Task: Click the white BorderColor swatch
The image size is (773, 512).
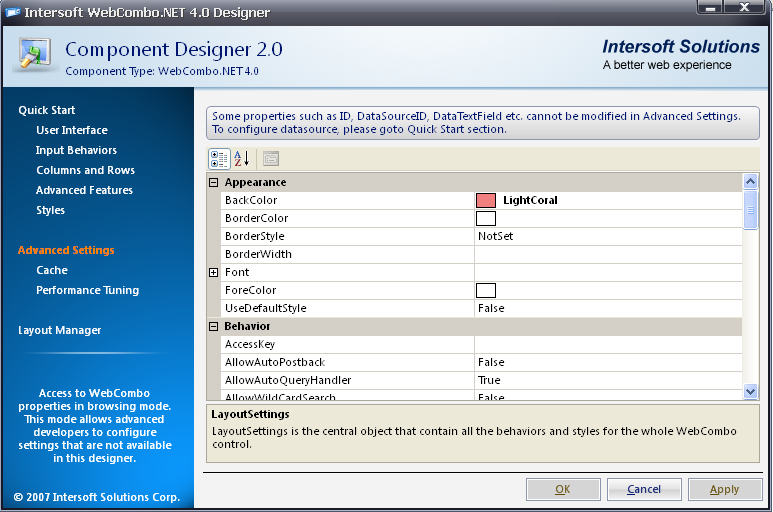Action: tap(486, 218)
